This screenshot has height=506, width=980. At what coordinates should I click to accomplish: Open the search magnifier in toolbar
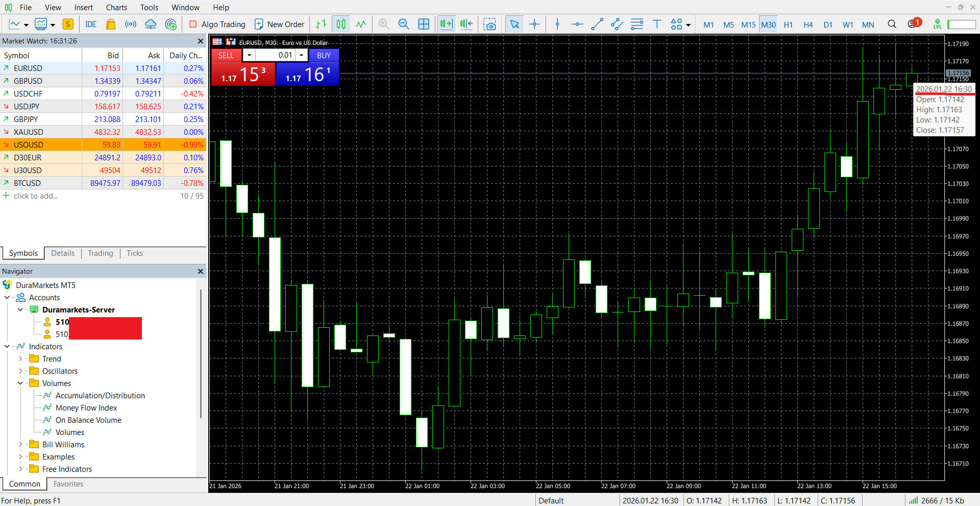[x=892, y=24]
